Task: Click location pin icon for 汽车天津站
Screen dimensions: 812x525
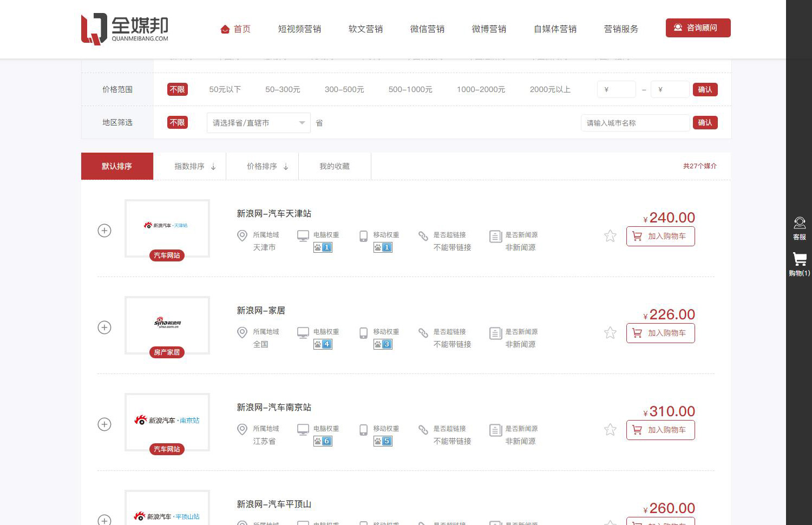Action: pos(242,236)
